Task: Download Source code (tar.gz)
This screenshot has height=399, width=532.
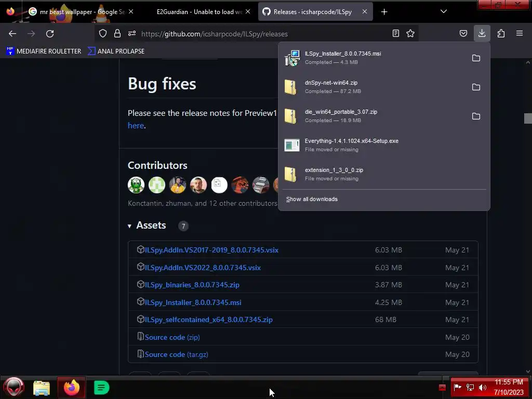Action: coord(177,354)
